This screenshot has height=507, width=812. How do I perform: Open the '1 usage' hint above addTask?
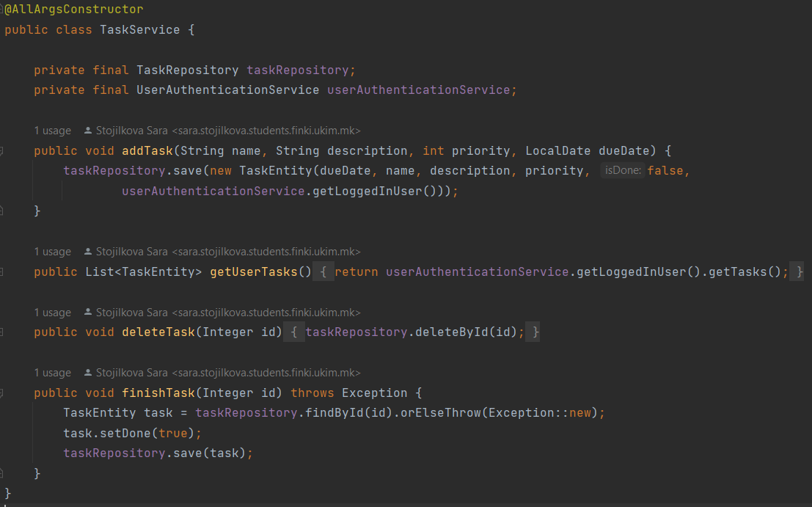click(52, 131)
